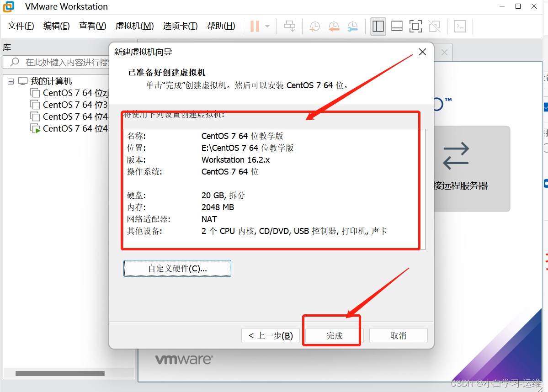Toggle the thumbnail bar view icon
Screen dimensions: 548x392
point(397,26)
